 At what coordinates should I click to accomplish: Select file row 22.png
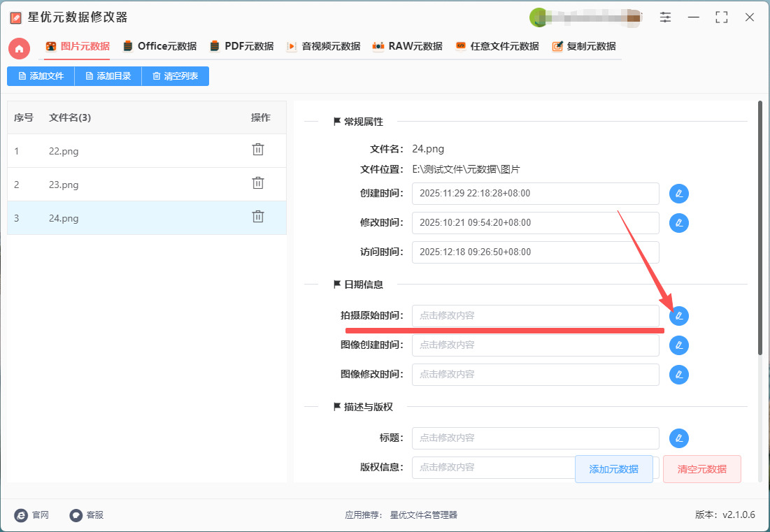coord(147,151)
